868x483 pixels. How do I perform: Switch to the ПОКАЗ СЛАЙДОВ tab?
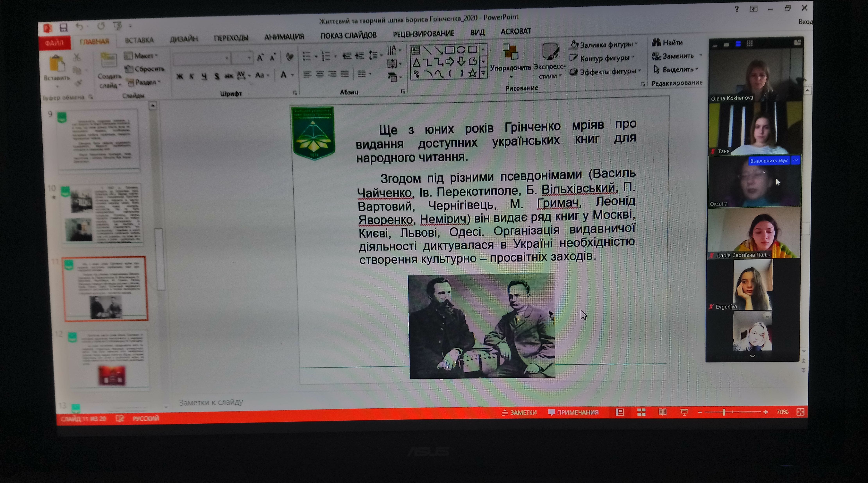tap(348, 35)
